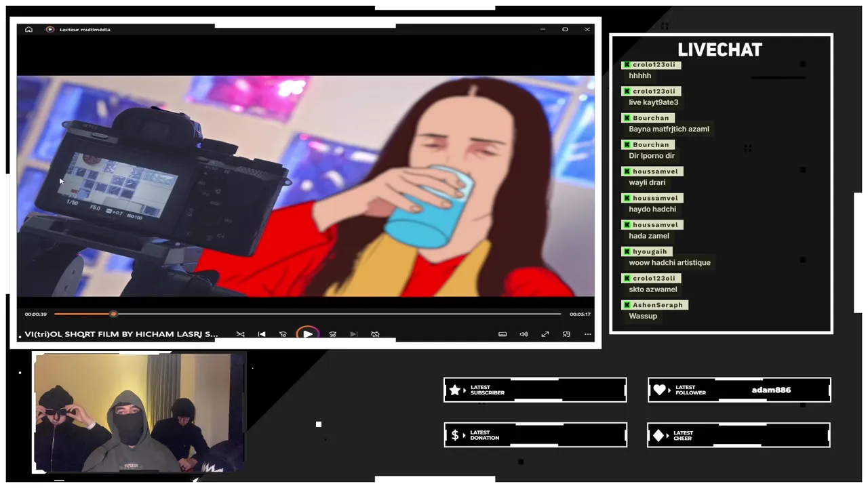The image size is (868, 488).
Task: Click the home icon in title bar
Action: [x=28, y=29]
